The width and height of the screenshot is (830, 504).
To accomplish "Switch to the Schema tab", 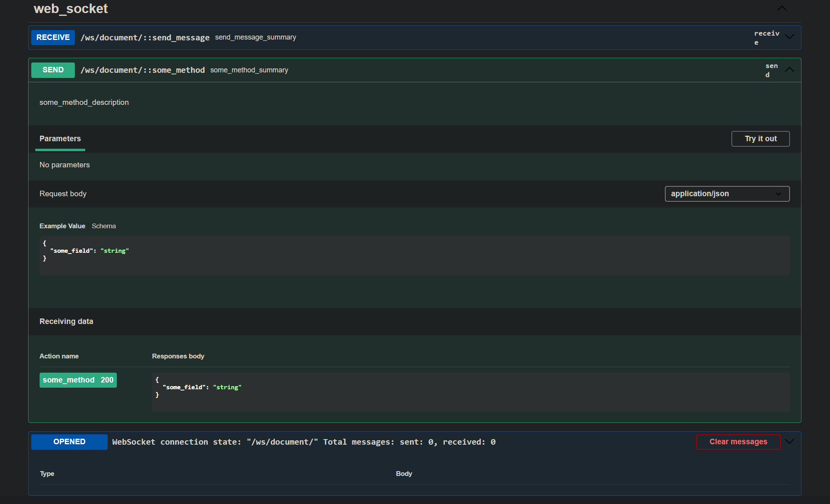I will coord(104,226).
